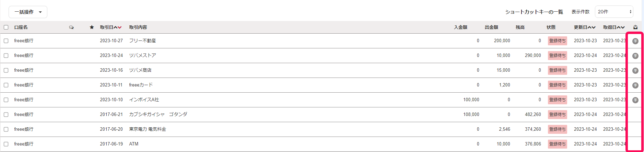Open the 一括操作 dropdown

pyautogui.click(x=28, y=12)
